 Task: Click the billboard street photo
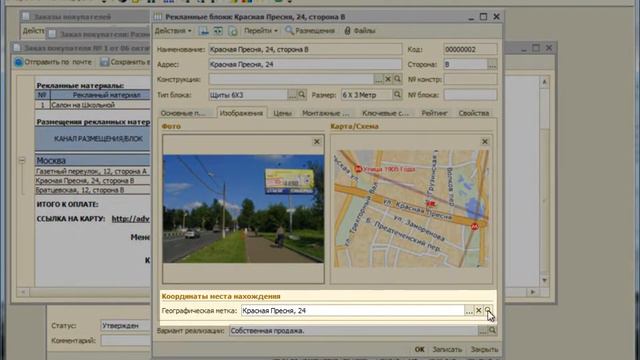(243, 209)
